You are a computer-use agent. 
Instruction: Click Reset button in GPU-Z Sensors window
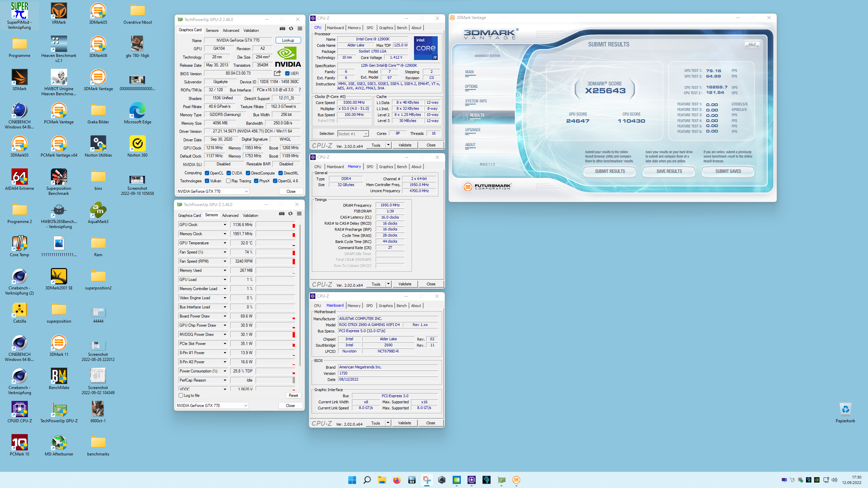294,395
